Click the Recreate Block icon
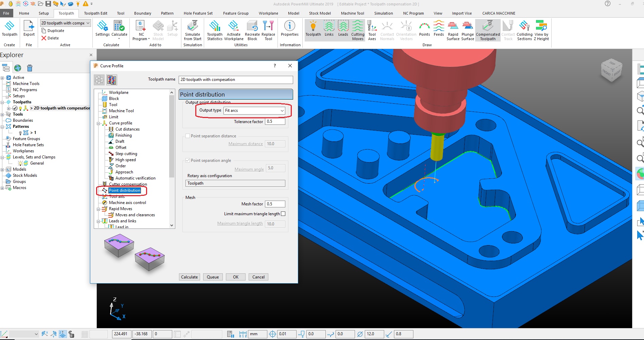Image resolution: width=644 pixels, height=340 pixels. click(252, 30)
